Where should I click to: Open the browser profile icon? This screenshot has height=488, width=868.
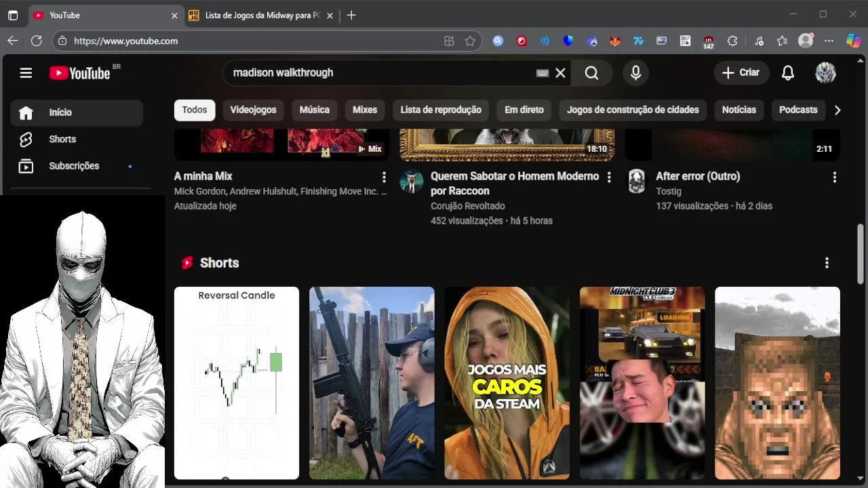point(806,41)
